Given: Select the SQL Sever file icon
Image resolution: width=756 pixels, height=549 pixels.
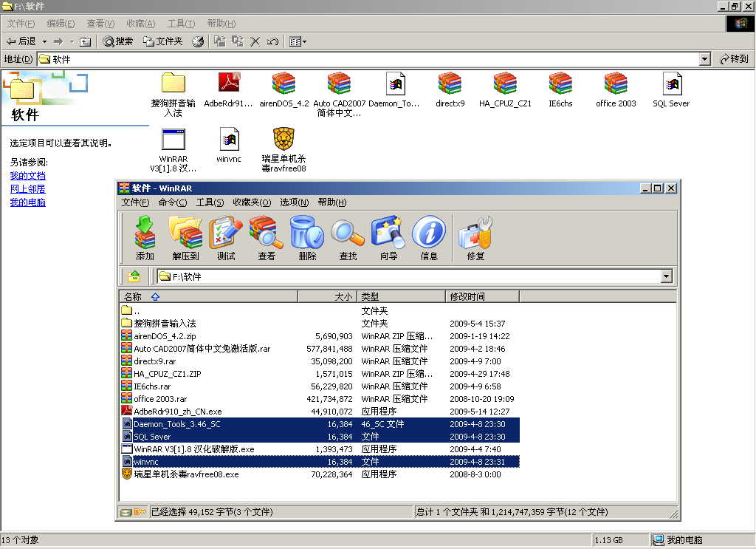Looking at the screenshot, I should 672,83.
